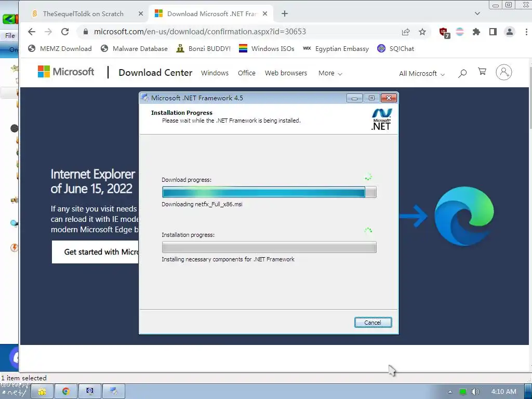
Task: Open the Egyptian Embassy bookmark
Action: coord(336,48)
